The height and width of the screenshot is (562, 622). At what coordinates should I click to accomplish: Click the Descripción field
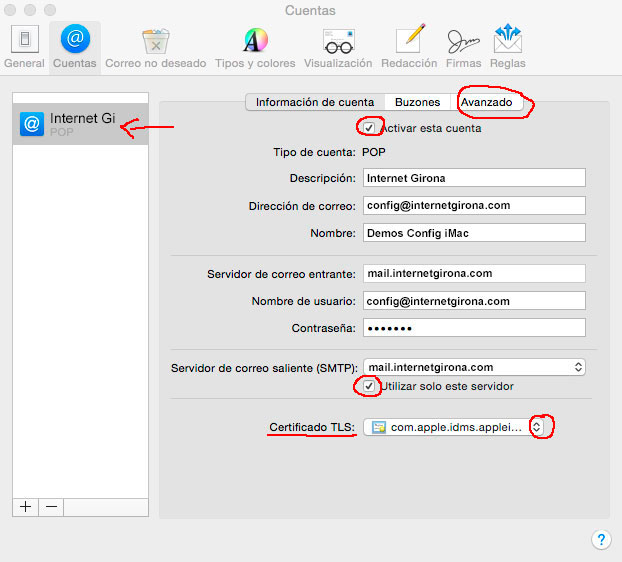click(x=474, y=178)
